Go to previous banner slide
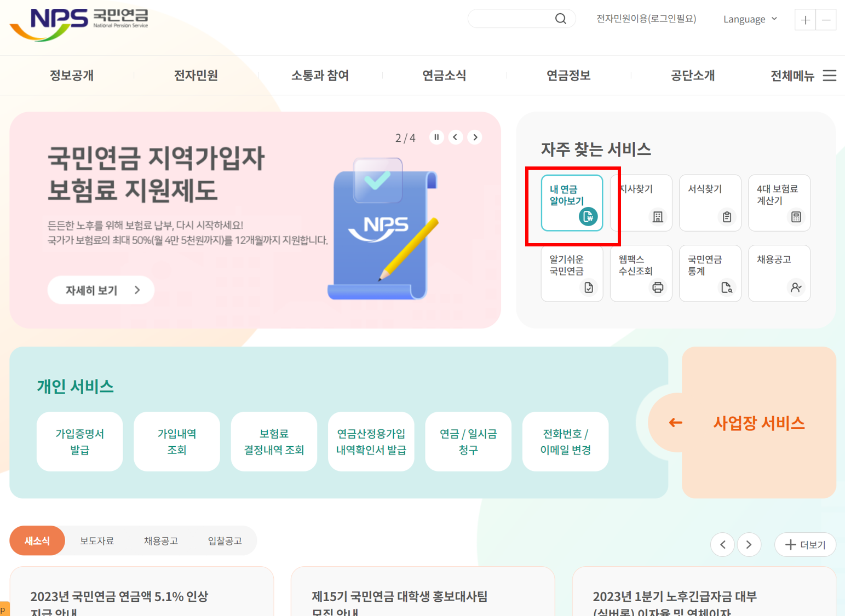 click(456, 137)
